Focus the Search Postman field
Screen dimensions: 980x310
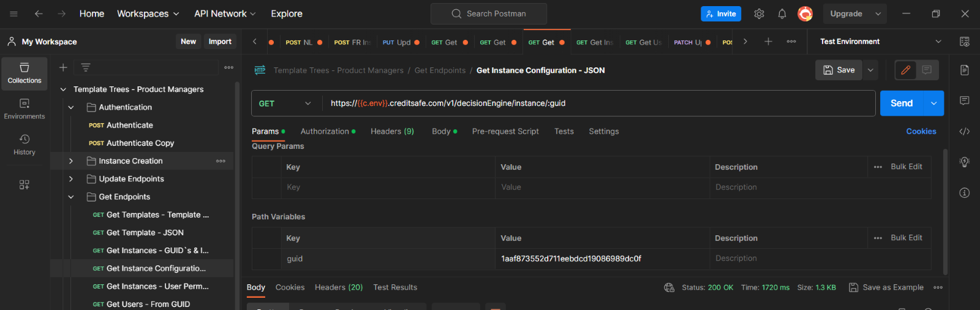point(489,13)
